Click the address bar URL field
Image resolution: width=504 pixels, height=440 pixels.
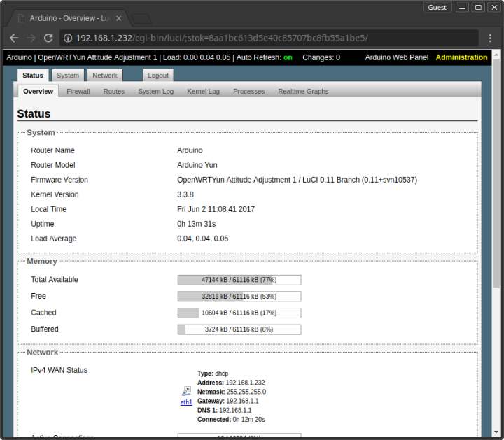[269, 38]
